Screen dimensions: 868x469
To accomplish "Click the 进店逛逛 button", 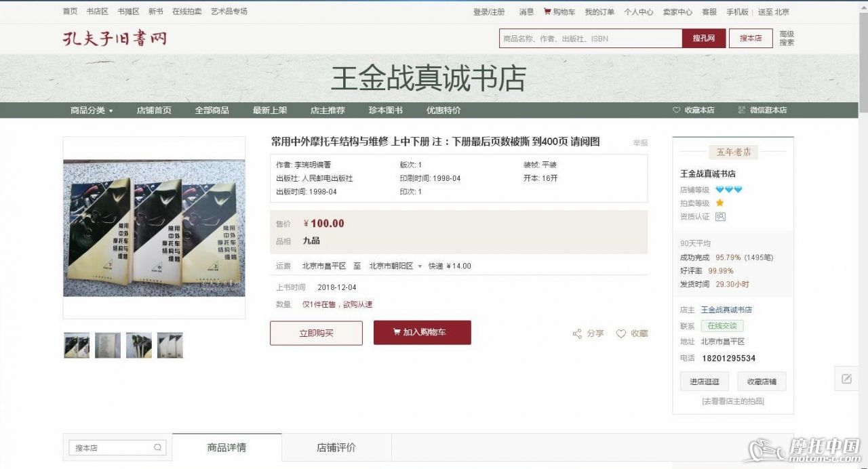I will [x=705, y=382].
